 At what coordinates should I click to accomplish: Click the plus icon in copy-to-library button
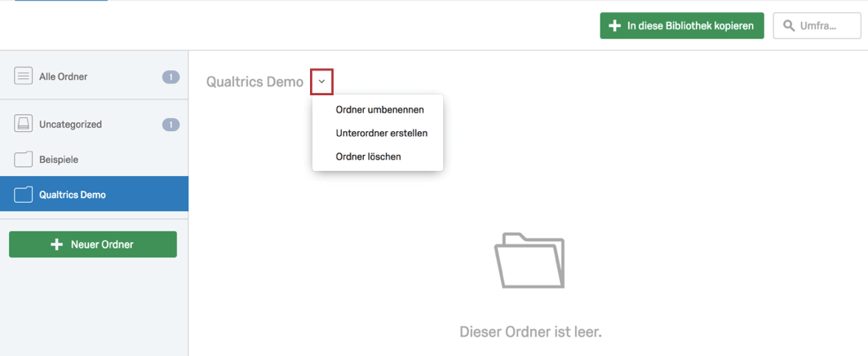614,26
